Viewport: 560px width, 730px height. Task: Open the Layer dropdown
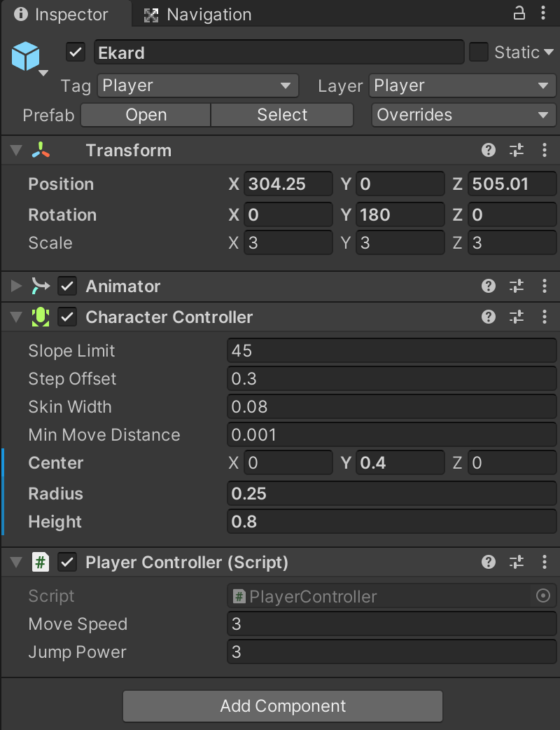click(x=462, y=85)
